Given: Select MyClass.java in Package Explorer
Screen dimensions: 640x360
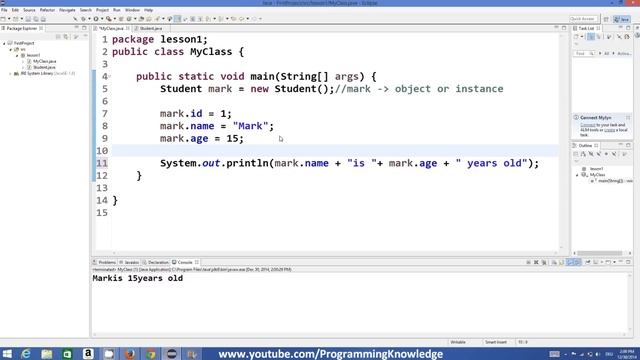Looking at the screenshot, I should coord(44,61).
